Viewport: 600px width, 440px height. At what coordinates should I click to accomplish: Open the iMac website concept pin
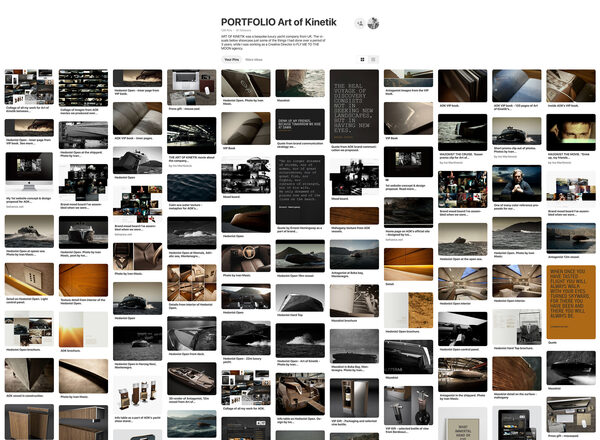tap(29, 173)
